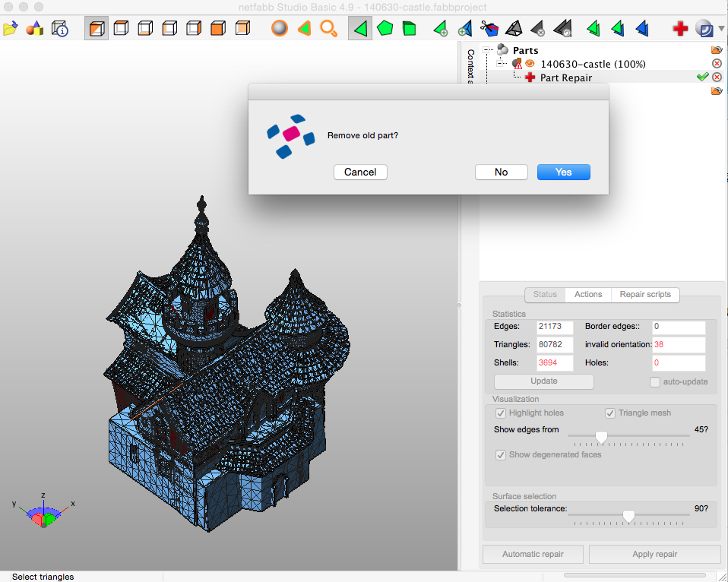Screen dimensions: 728x582
Task: Click the isometric view cube icon
Action: tap(97, 28)
